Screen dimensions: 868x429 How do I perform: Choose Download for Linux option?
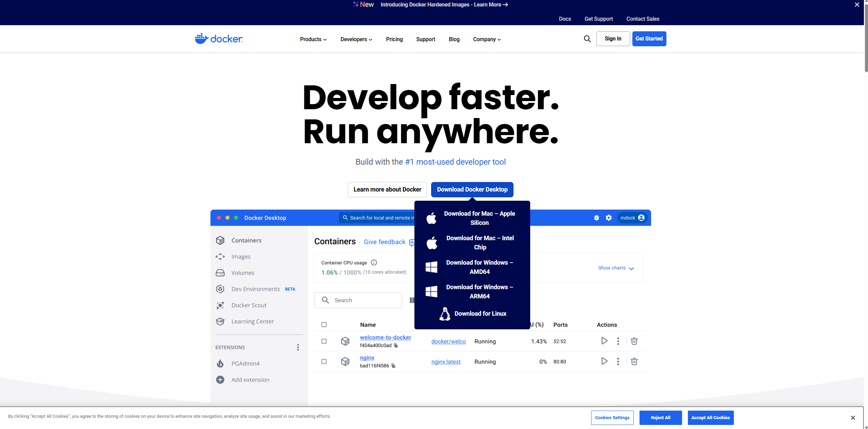pos(480,314)
